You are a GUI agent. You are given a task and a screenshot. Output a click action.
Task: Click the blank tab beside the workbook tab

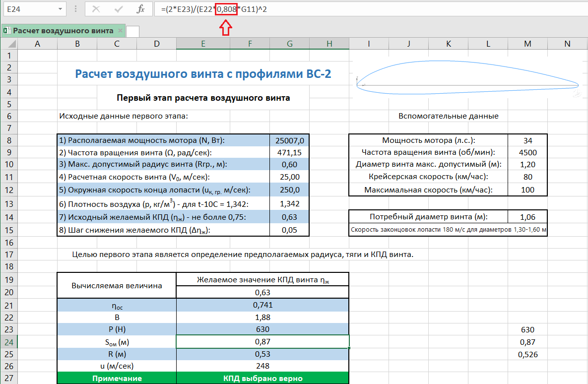[133, 31]
